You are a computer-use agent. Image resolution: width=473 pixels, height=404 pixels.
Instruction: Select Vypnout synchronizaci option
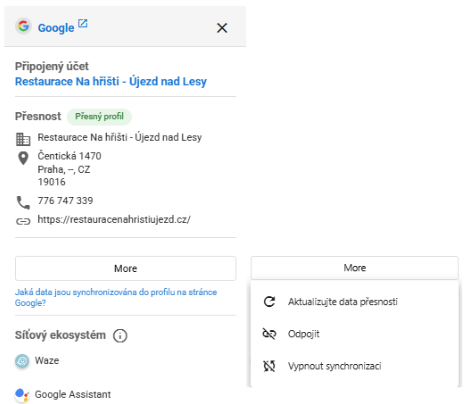(x=355, y=366)
